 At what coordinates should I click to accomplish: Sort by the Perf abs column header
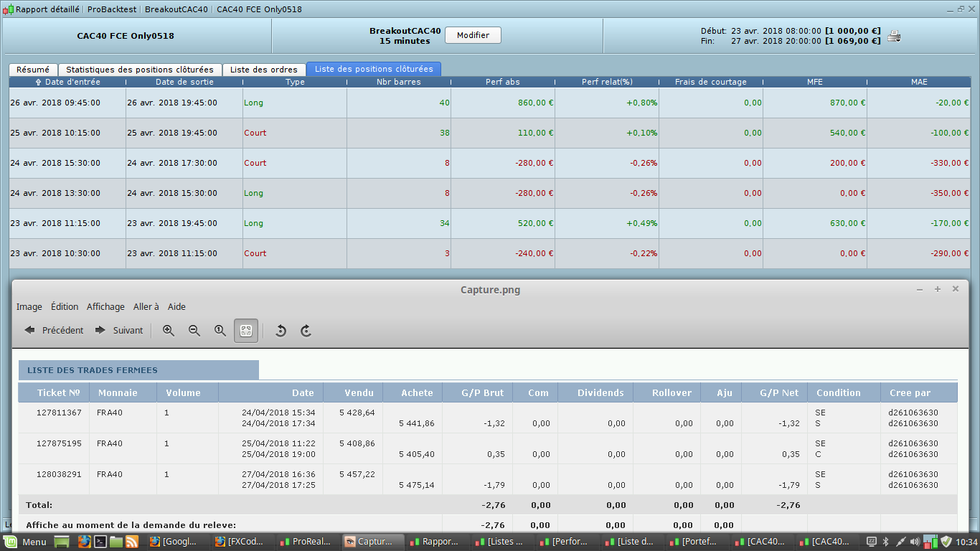pos(503,82)
